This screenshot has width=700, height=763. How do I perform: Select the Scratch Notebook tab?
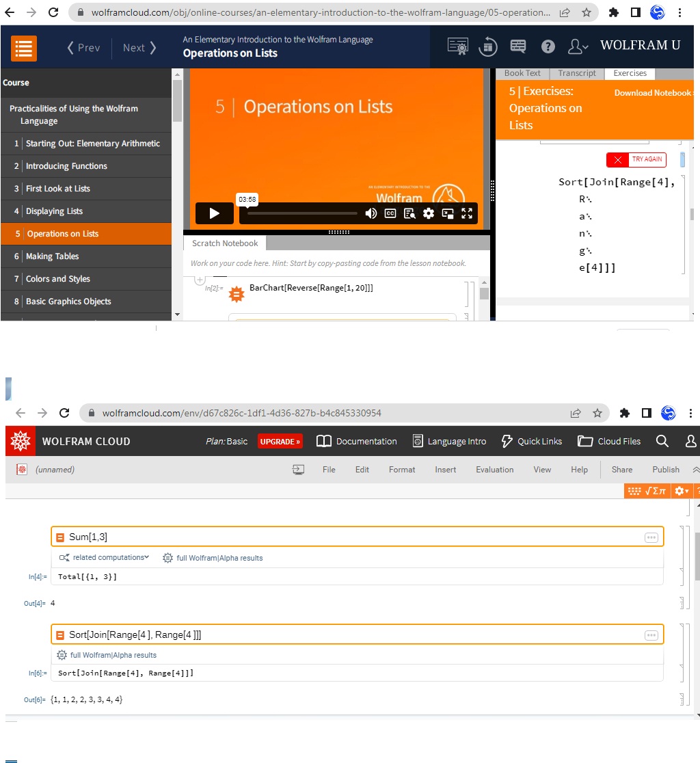(x=225, y=243)
